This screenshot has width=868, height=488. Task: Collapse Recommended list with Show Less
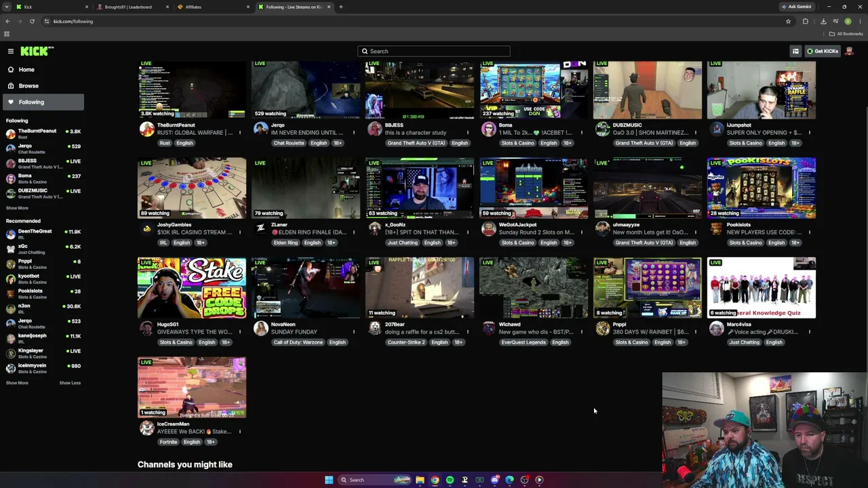[x=70, y=383]
